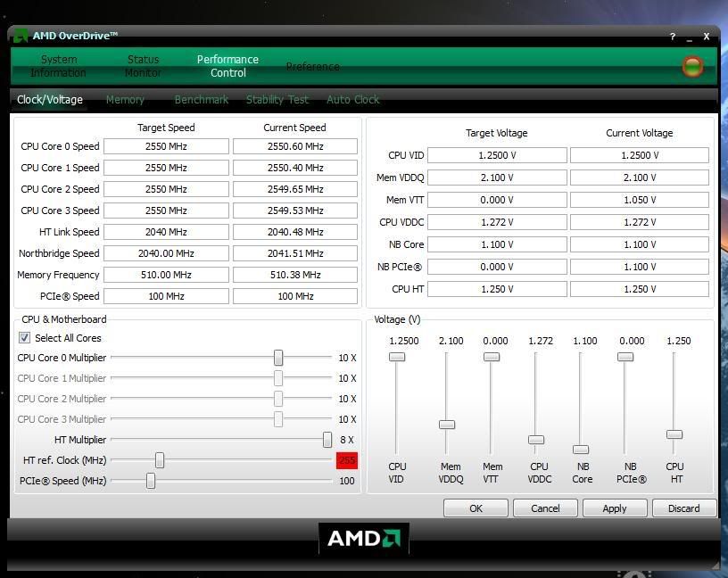
Task: Click the CPU Core 3 Multiplier slider handle
Action: click(278, 418)
